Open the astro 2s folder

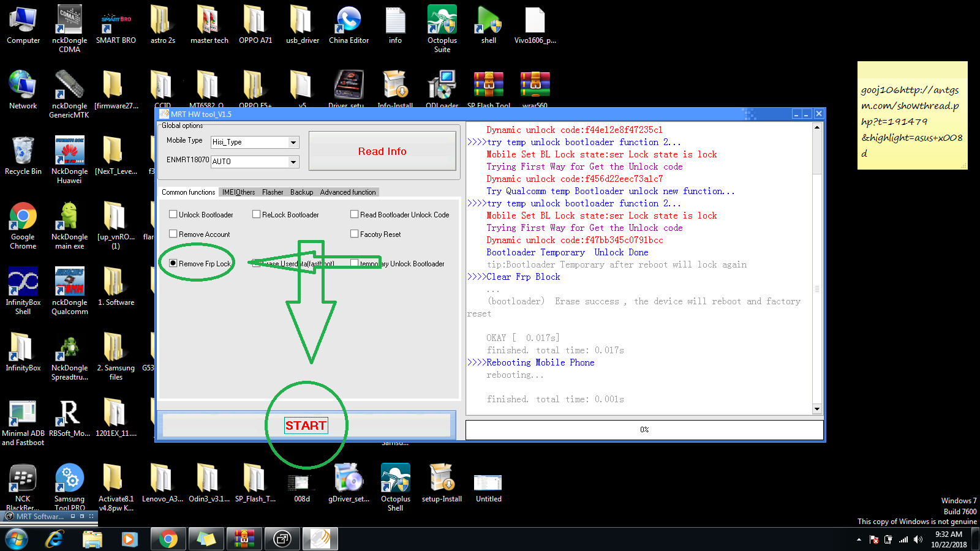(x=162, y=25)
